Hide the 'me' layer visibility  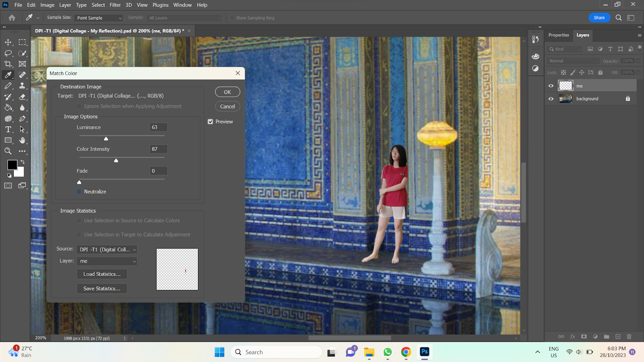coord(551,86)
